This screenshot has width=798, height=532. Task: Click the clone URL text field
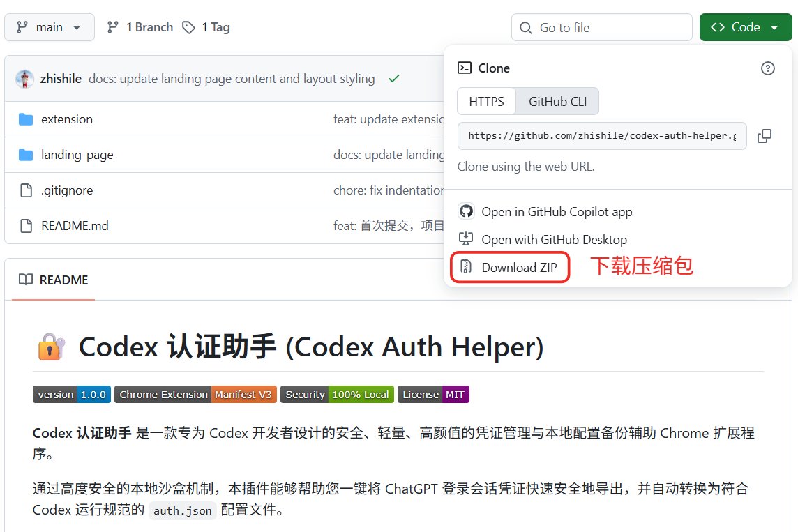[x=602, y=136]
